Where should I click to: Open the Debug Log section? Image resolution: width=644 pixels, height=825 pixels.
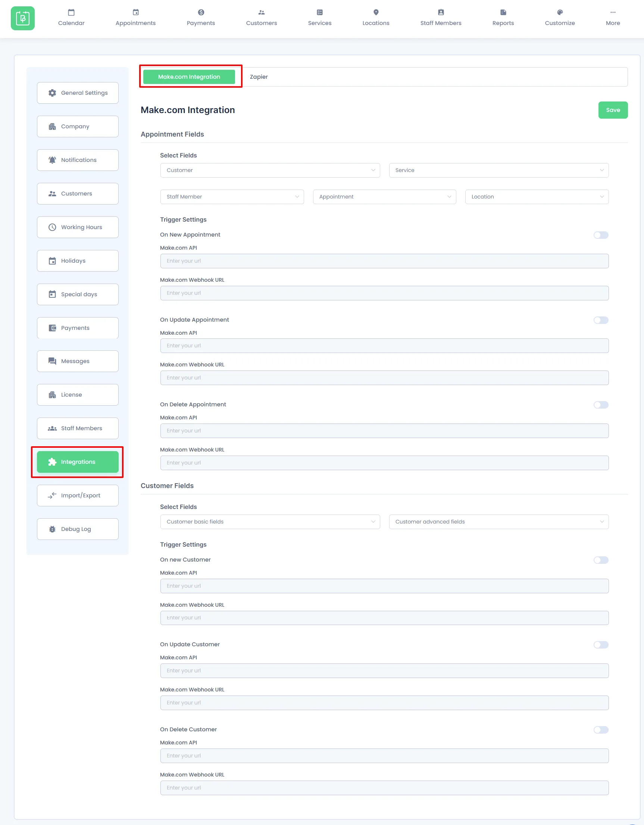[78, 529]
